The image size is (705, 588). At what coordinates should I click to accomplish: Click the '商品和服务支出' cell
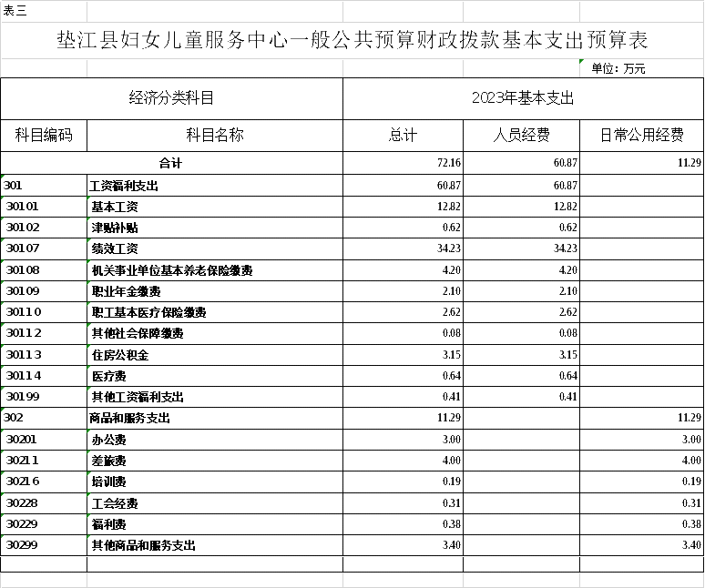pos(215,418)
